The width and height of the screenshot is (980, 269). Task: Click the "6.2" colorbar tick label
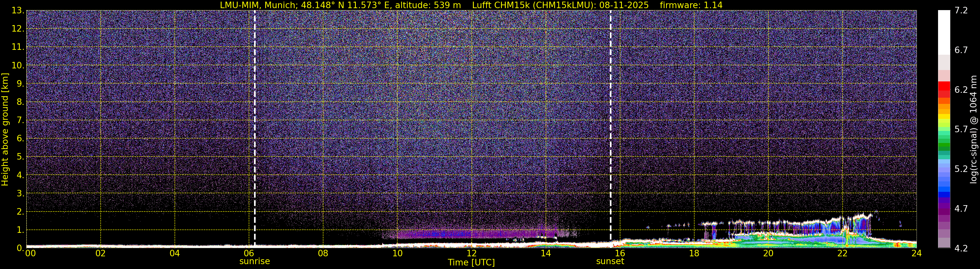(961, 90)
